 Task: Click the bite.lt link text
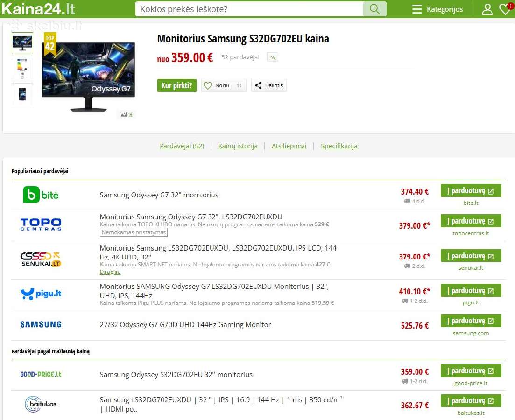pos(471,203)
